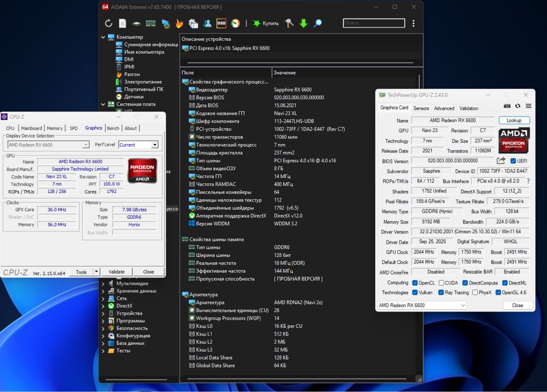Open GPU-Z hamburger menu icon
The height and width of the screenshot is (392, 547).
[529, 106]
